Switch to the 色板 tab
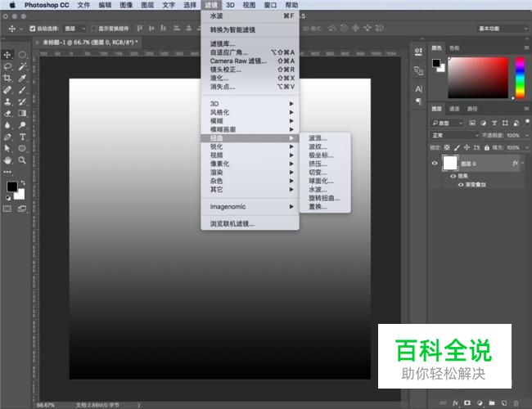Image resolution: width=532 pixels, height=409 pixels. point(454,48)
